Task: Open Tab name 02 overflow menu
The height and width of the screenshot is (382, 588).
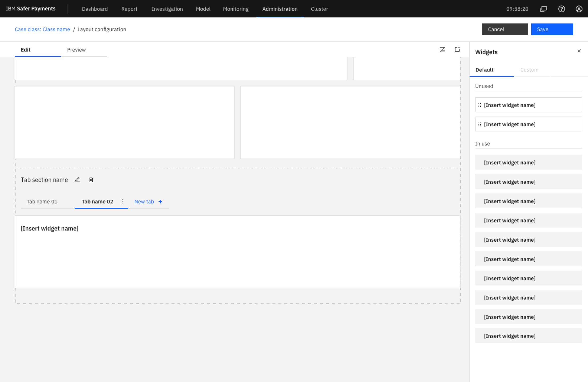Action: pos(122,201)
